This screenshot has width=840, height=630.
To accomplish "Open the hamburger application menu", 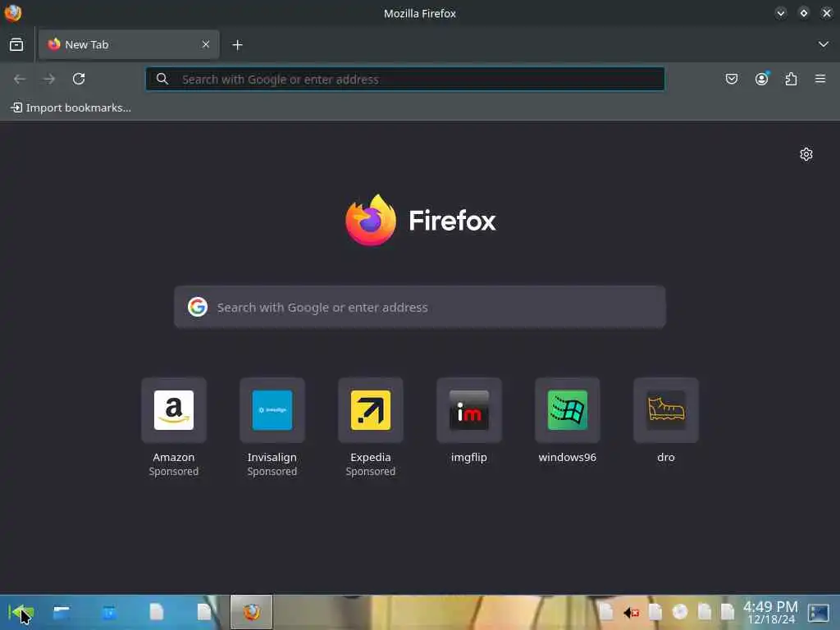I will (x=820, y=80).
